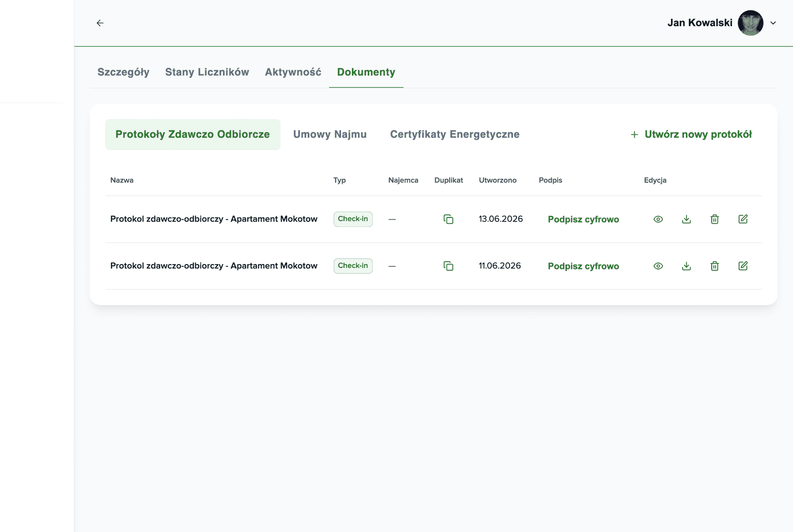This screenshot has height=532, width=793.
Task: Switch to Umowy Najmu sub-tab
Action: [330, 134]
